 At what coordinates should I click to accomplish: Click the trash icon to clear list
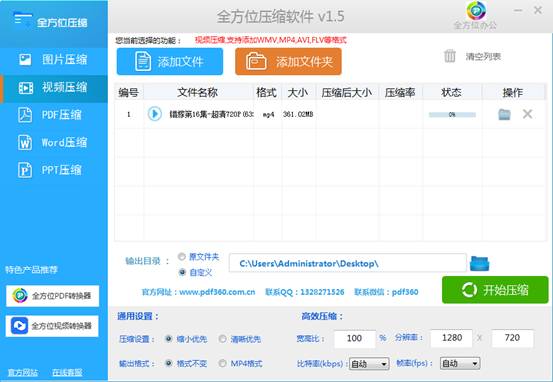click(x=450, y=56)
